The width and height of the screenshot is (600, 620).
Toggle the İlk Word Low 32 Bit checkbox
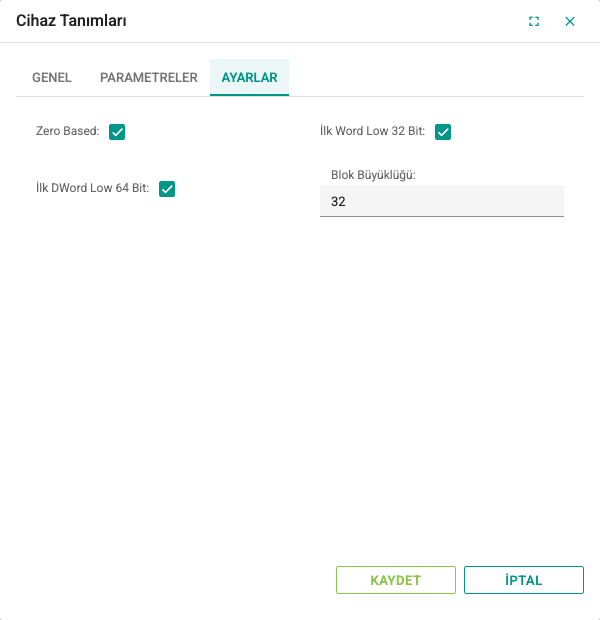pos(443,132)
